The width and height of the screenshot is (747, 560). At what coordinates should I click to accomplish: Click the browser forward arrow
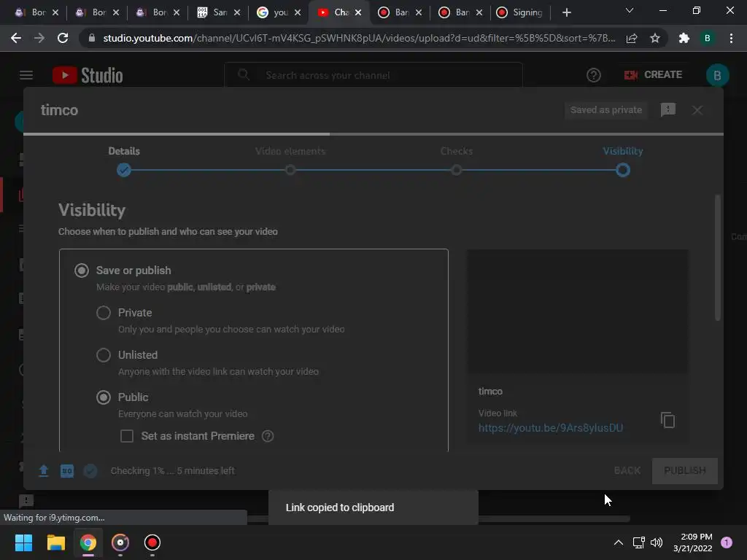39,38
